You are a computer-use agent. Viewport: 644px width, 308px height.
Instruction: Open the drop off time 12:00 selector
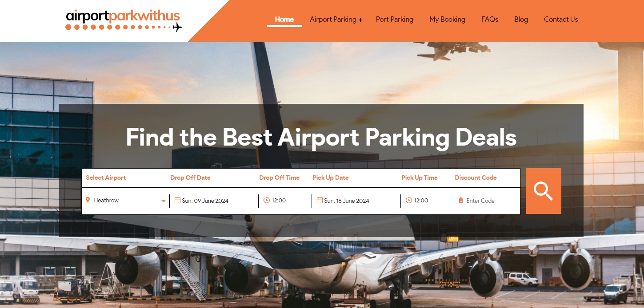285,201
